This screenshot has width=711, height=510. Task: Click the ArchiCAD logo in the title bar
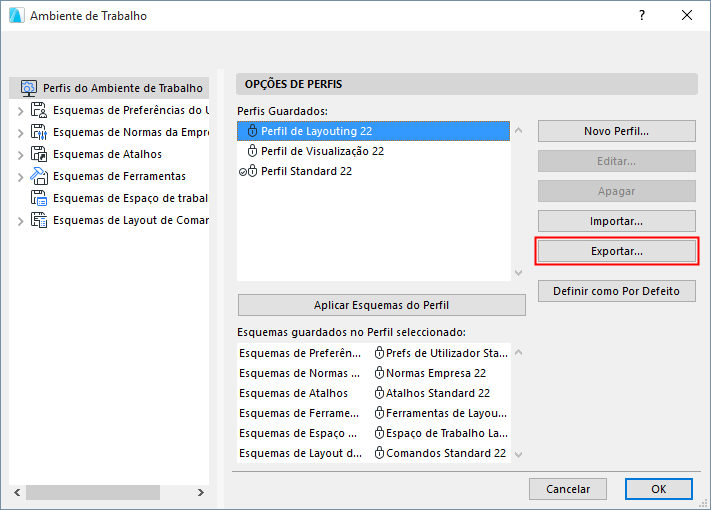pyautogui.click(x=16, y=16)
